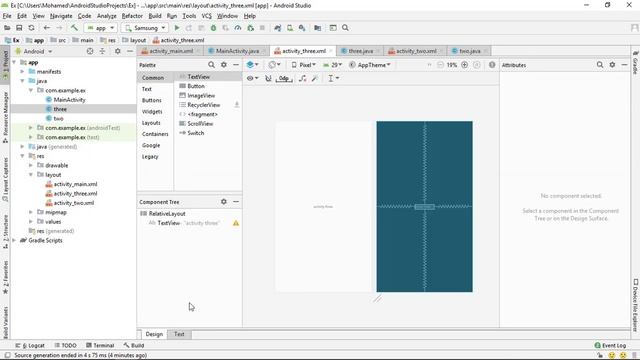Open the AppTheme dropdown

click(x=370, y=65)
